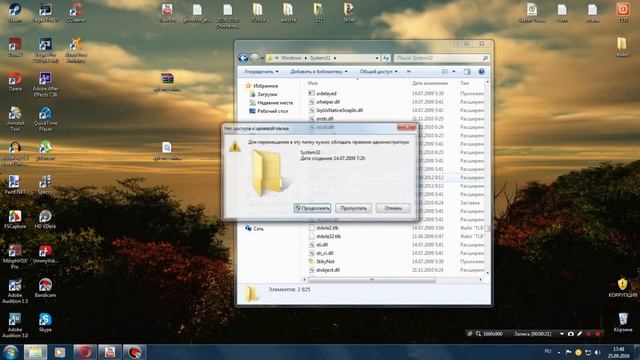Open the Adobe Audition 1.5 desktop shortcut
The height and width of the screenshot is (360, 640).
pyautogui.click(x=15, y=291)
